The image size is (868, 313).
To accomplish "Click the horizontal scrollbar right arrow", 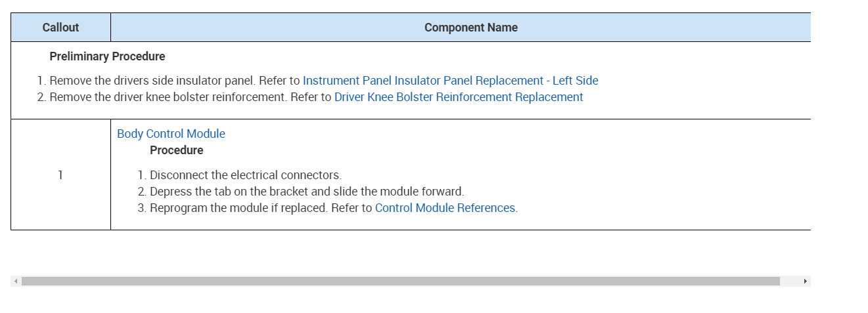I will [x=805, y=281].
